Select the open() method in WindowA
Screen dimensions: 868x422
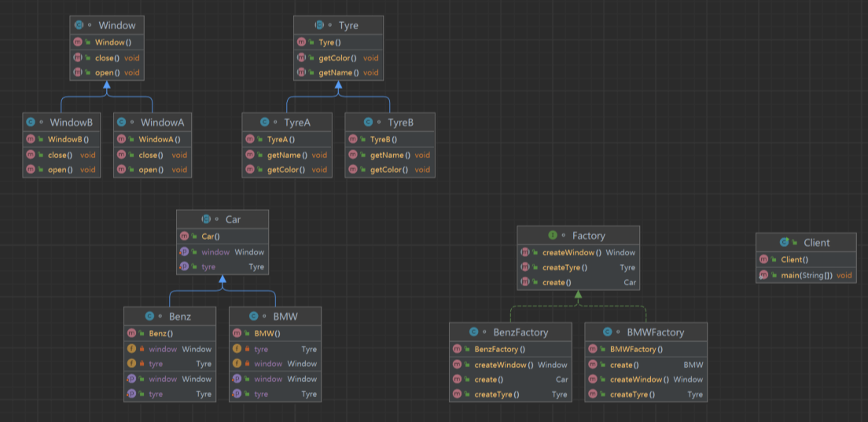click(151, 170)
